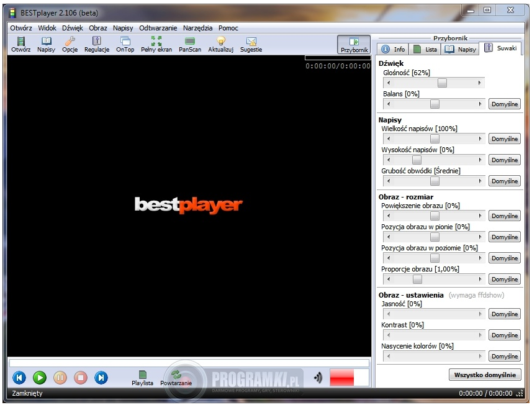Reset Grubość obwódki to Domyślne

coord(505,181)
